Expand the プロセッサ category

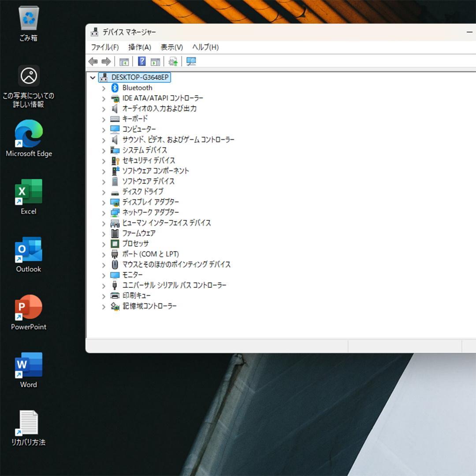(x=104, y=244)
